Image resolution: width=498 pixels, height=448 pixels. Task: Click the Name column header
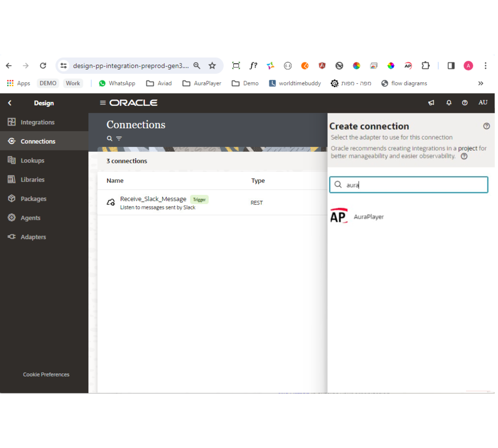[115, 180]
